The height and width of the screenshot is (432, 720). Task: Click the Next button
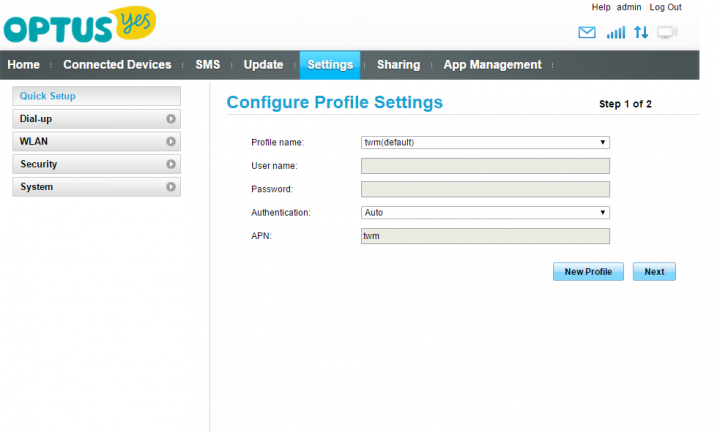point(654,272)
